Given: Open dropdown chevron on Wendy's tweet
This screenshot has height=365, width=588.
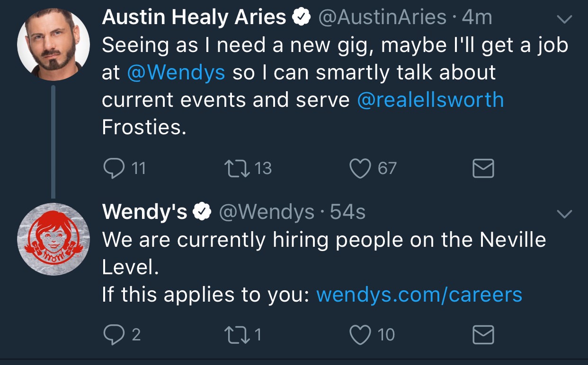Looking at the screenshot, I should (x=563, y=214).
